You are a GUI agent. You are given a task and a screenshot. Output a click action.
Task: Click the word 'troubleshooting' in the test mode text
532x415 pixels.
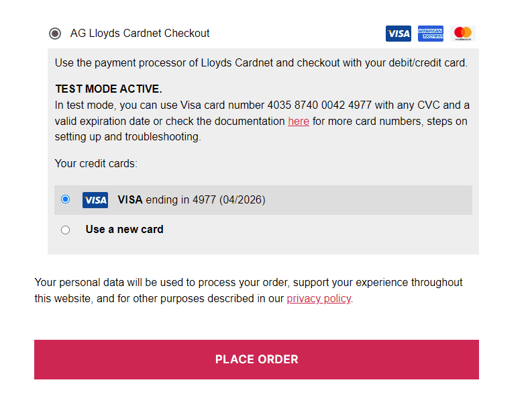(164, 137)
